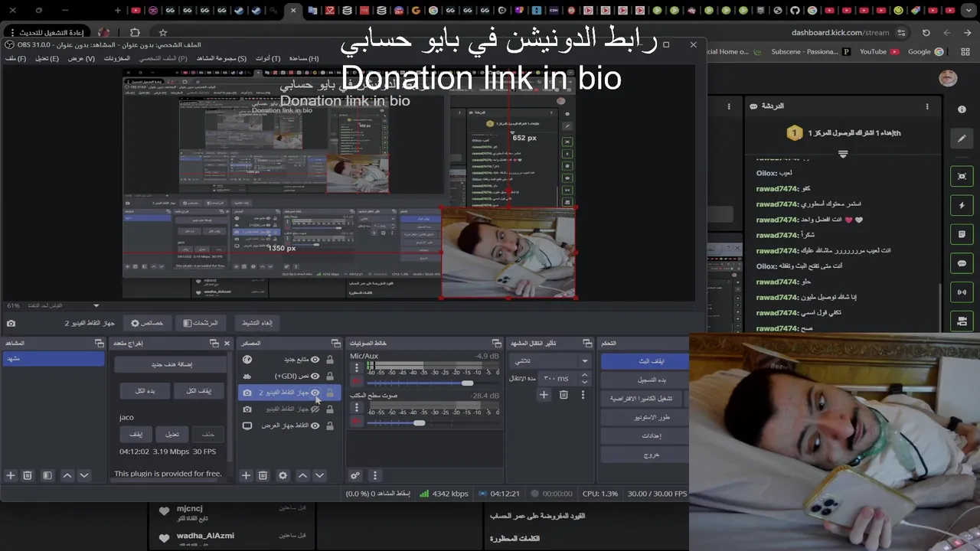The height and width of the screenshot is (551, 980).
Task: Open chat panel three-dot options menu
Action: (927, 106)
